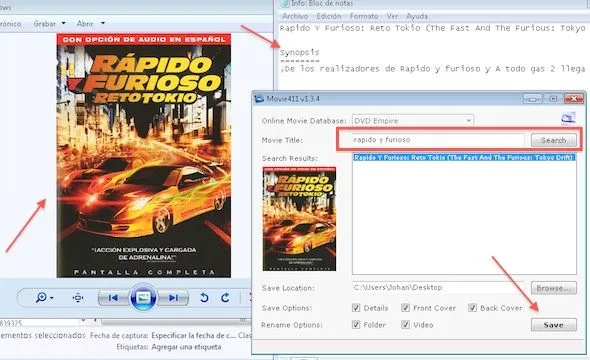Close the Movie411 window
The image size is (590, 360).
pyautogui.click(x=573, y=99)
